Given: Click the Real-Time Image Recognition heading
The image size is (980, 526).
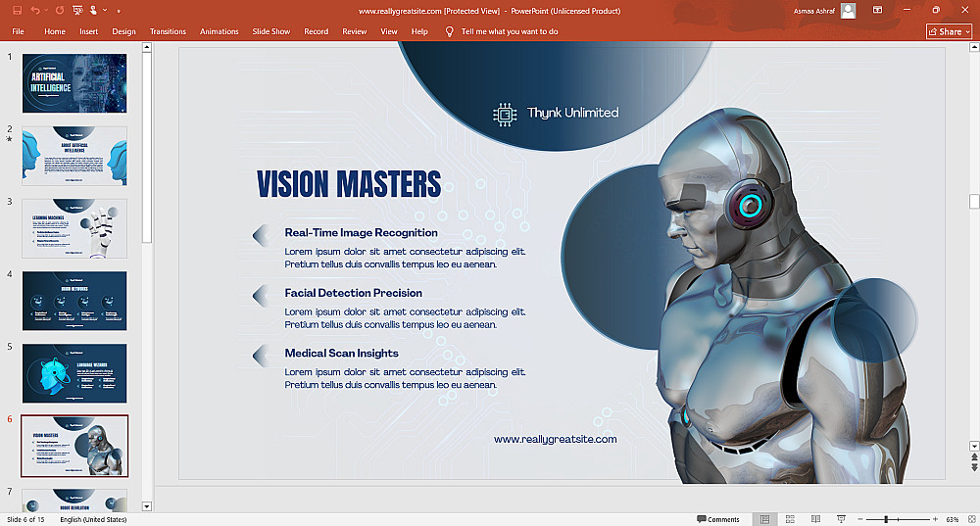Looking at the screenshot, I should 361,232.
